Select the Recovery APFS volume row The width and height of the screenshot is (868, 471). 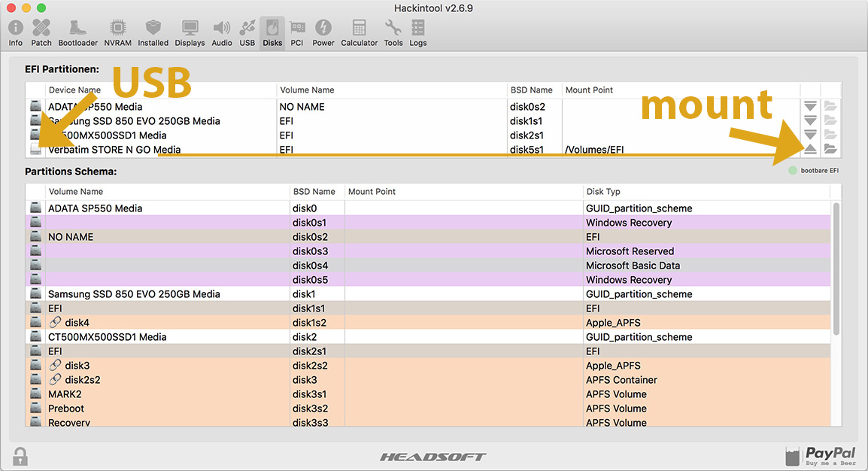click(x=428, y=422)
